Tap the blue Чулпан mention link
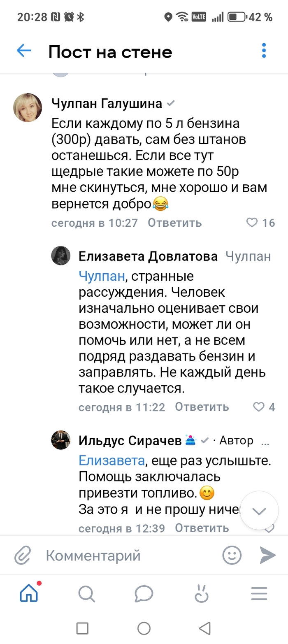 (101, 276)
